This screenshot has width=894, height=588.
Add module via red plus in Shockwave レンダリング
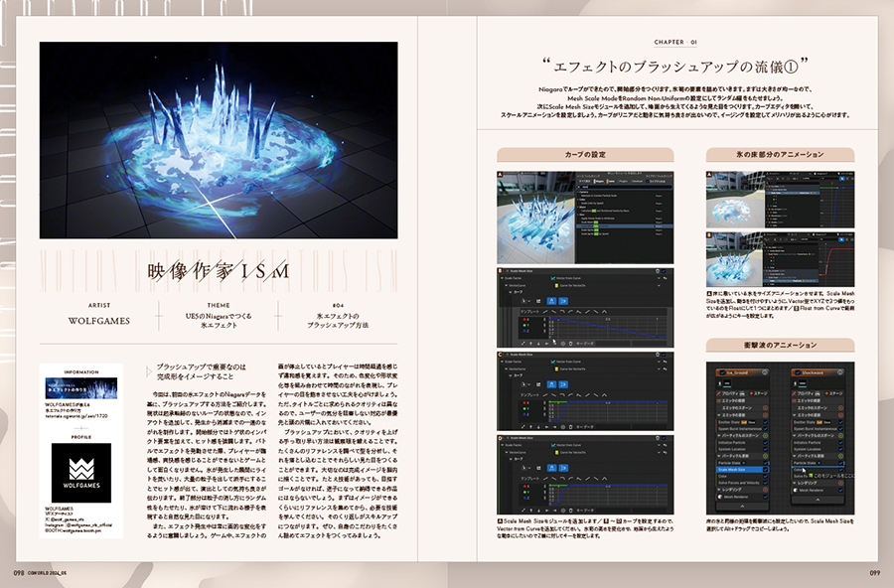(x=841, y=483)
